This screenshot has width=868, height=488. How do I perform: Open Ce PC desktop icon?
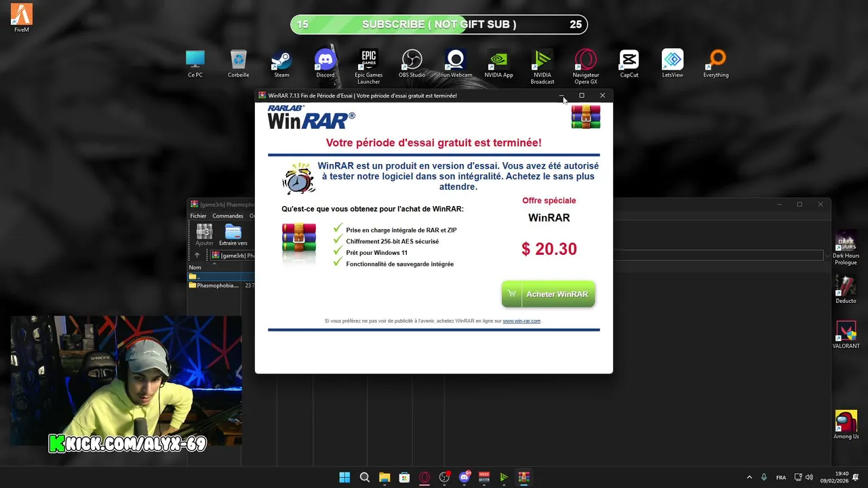pyautogui.click(x=195, y=64)
